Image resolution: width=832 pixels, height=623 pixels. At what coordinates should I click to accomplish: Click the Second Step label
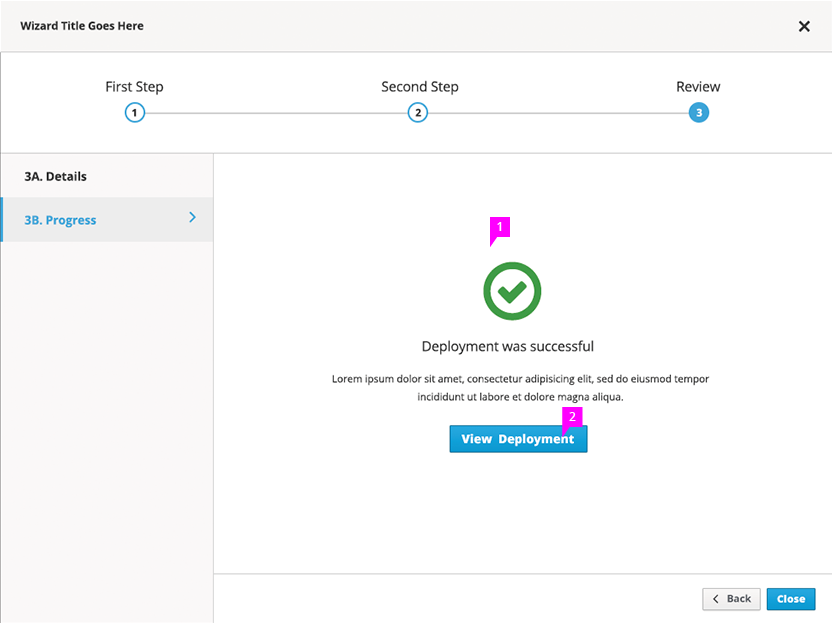click(420, 86)
